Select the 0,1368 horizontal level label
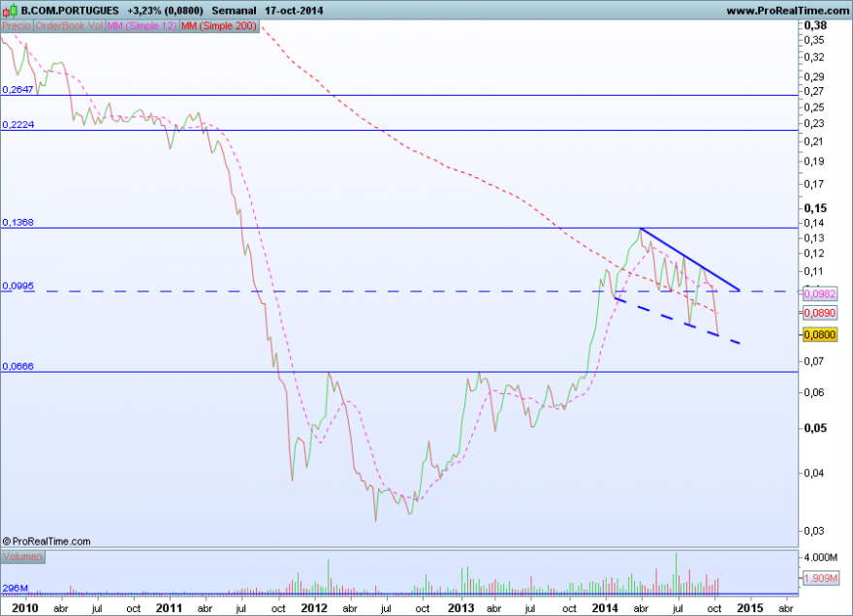 coord(18,223)
